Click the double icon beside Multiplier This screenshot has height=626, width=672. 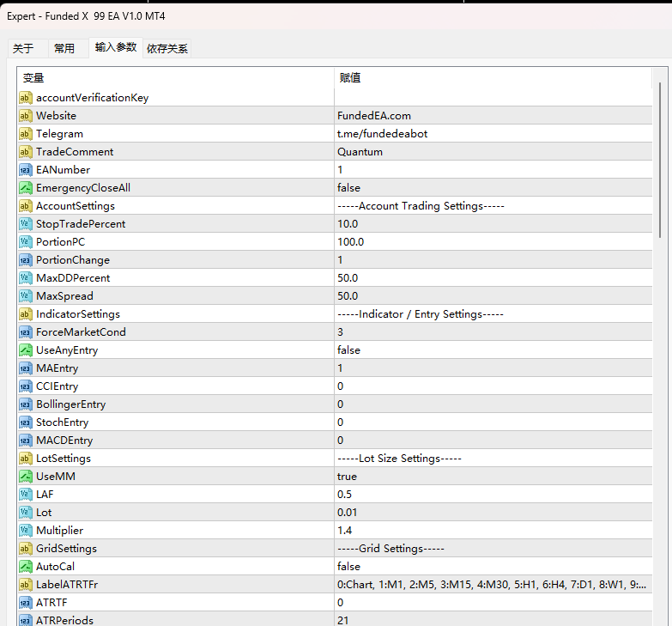(25, 531)
